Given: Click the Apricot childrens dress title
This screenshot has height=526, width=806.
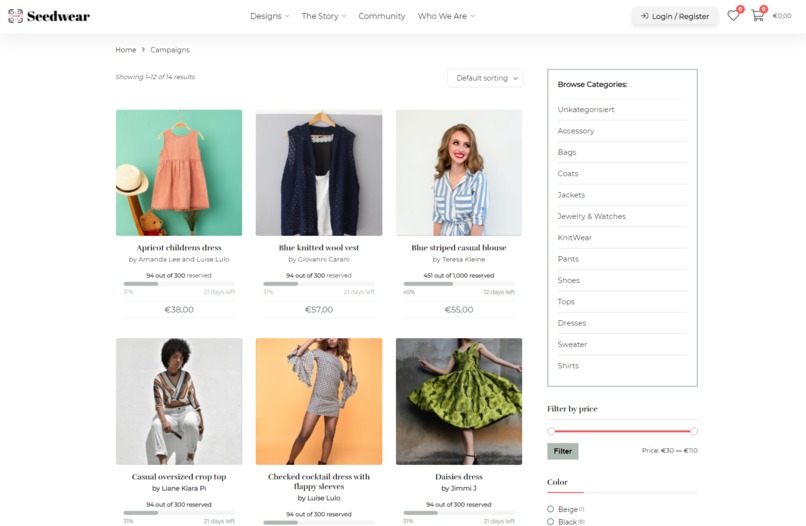Looking at the screenshot, I should click(x=179, y=247).
